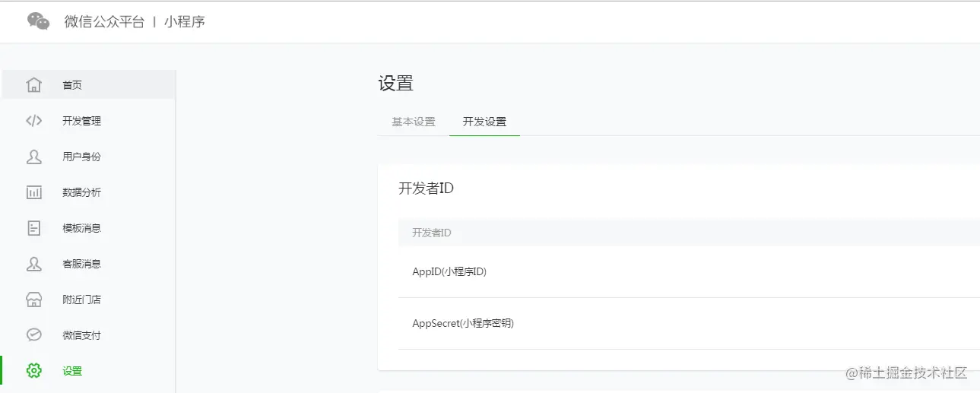Click the code brackets icon for 开发管理
The image size is (980, 393).
(33, 120)
